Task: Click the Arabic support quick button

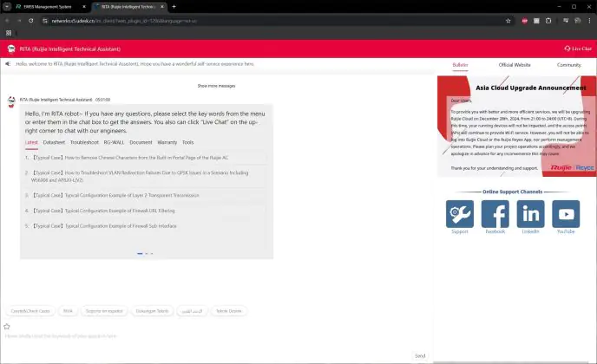Action: [192, 311]
